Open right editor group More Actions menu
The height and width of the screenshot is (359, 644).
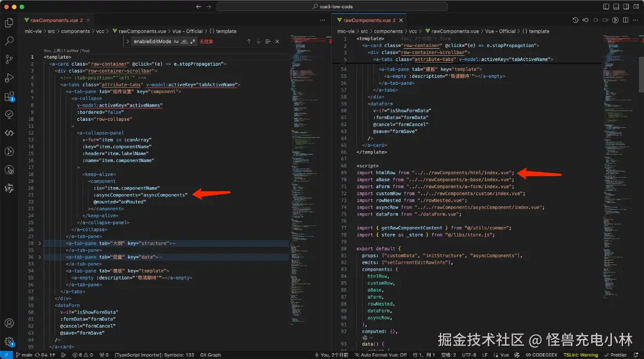click(635, 20)
